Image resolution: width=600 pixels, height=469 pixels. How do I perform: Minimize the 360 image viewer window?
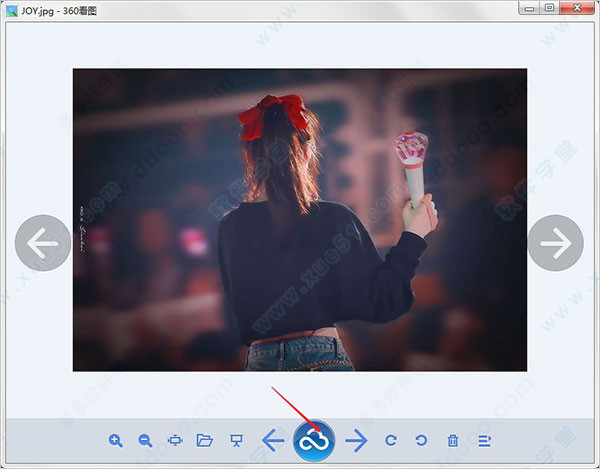pos(529,8)
